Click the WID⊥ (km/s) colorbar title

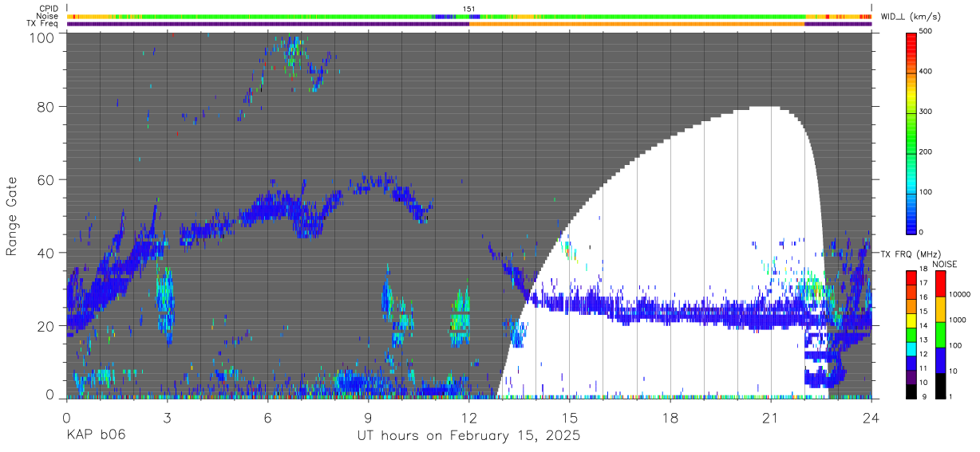(910, 16)
